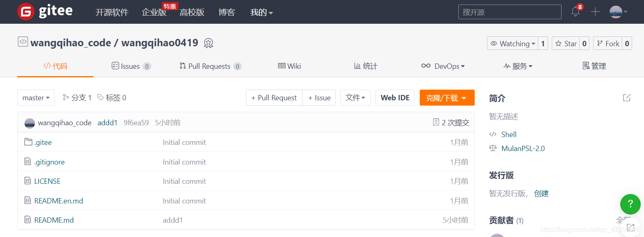Click the Watching count 1
The image size is (644, 237).
[x=543, y=43]
